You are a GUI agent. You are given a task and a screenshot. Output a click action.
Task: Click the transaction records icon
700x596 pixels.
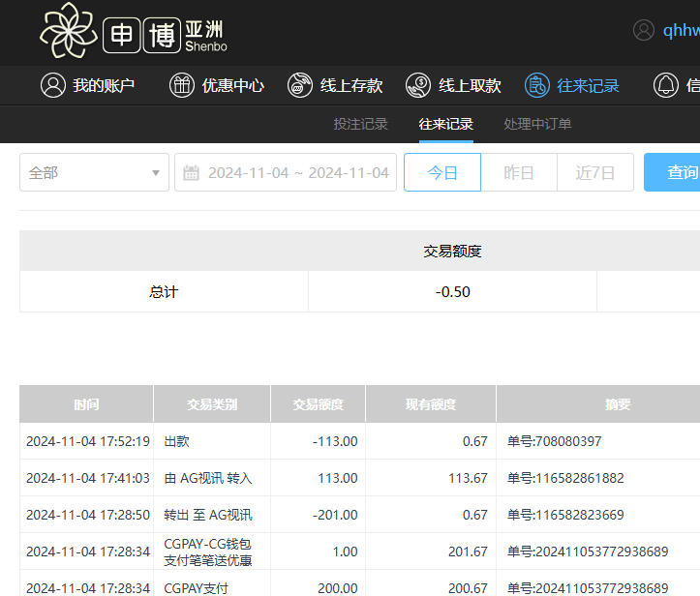point(536,85)
